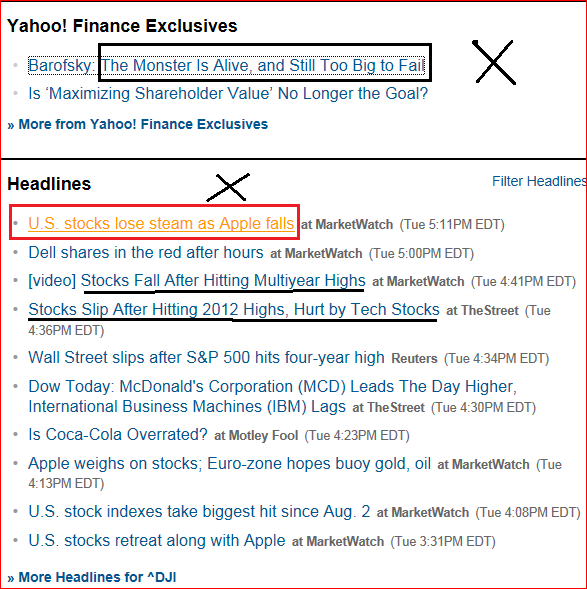Click More Headlines for ^DJI
Viewport: 587px width, 589px height.
(92, 577)
